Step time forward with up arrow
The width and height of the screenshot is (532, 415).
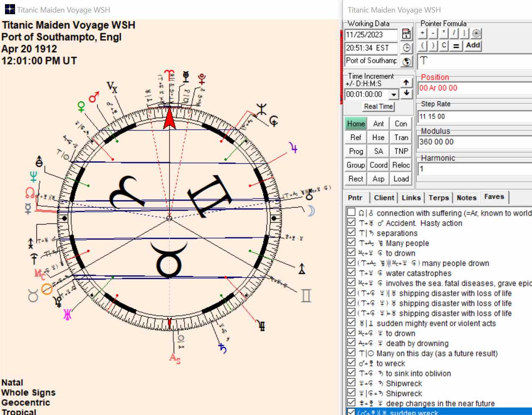tap(406, 83)
